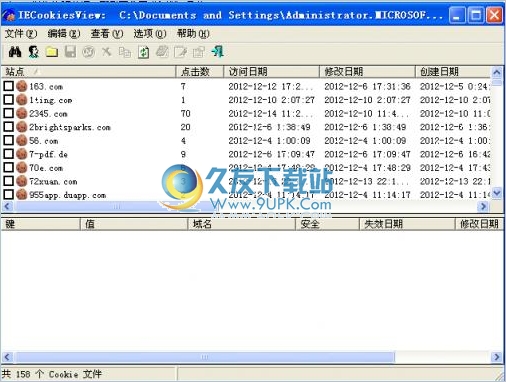This screenshot has width=506, height=382.
Task: Select the 72xuan.com checkbox
Action: point(9,181)
